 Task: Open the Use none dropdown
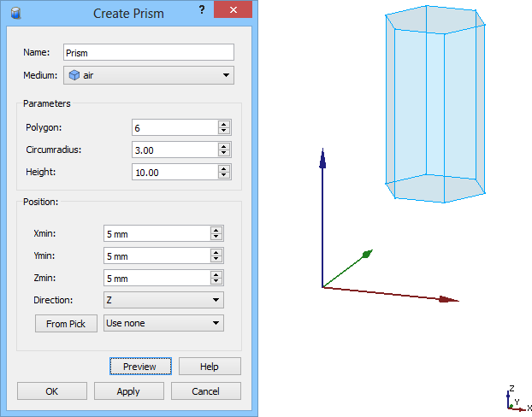click(163, 323)
